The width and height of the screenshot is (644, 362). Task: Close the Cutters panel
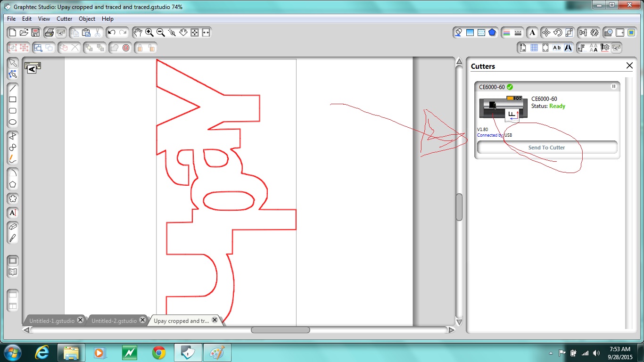click(629, 66)
